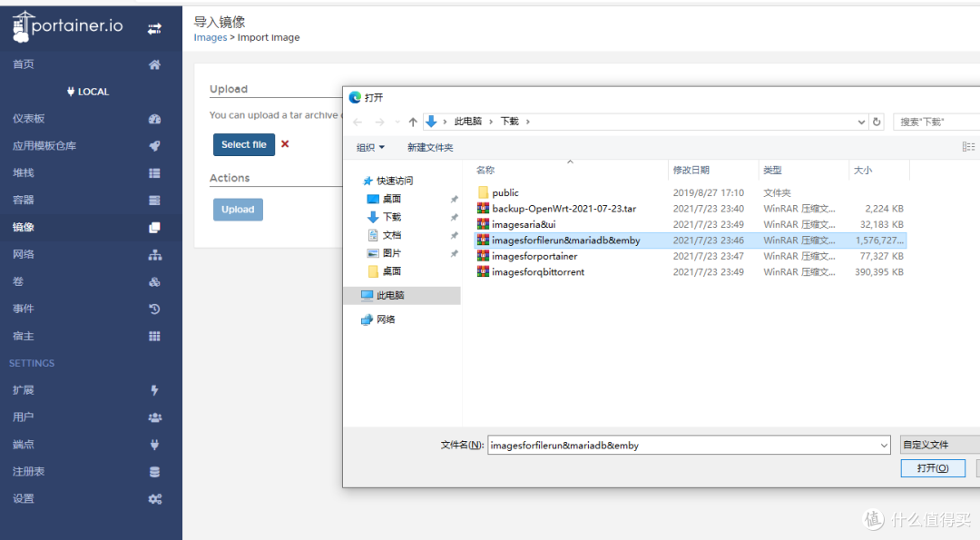Click the database icon beside 注册表
Viewport: 980px width, 540px height.
pyautogui.click(x=154, y=472)
